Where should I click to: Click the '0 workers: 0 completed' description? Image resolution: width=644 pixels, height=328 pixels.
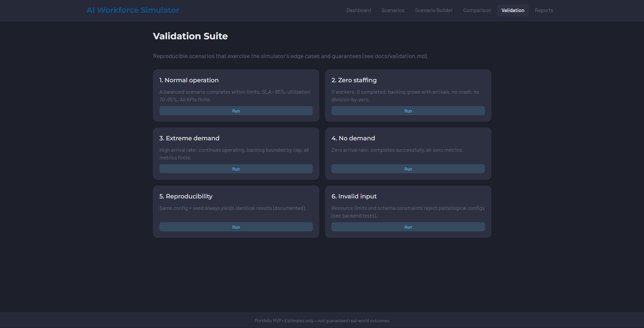pos(405,96)
